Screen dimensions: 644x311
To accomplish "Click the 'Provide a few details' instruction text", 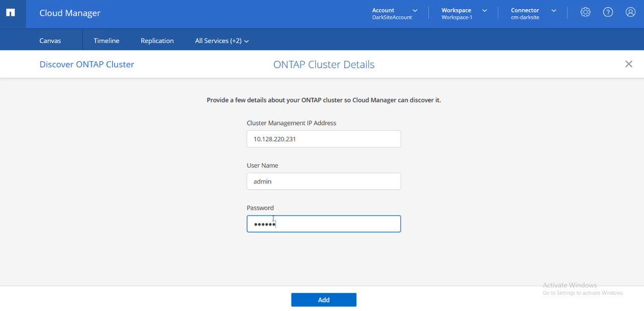I will coord(324,100).
